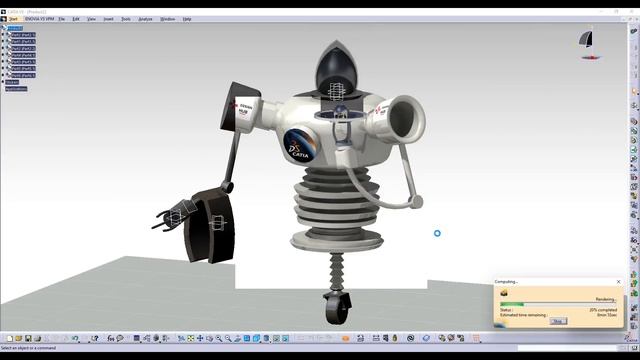Toggle Swap Visible Space icon

(x=285, y=338)
